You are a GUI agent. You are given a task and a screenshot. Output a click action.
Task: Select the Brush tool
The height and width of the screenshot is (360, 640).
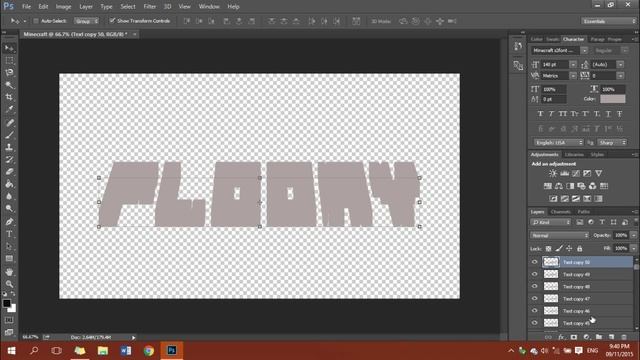pos(9,135)
